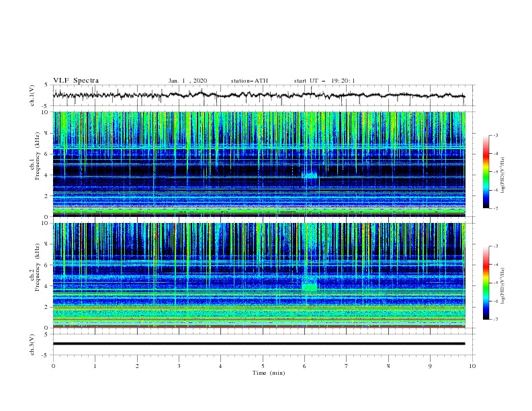This screenshot has width=532, height=411.
Task: Click the "ch.1(V)" waveform axis label
Action: pos(32,95)
